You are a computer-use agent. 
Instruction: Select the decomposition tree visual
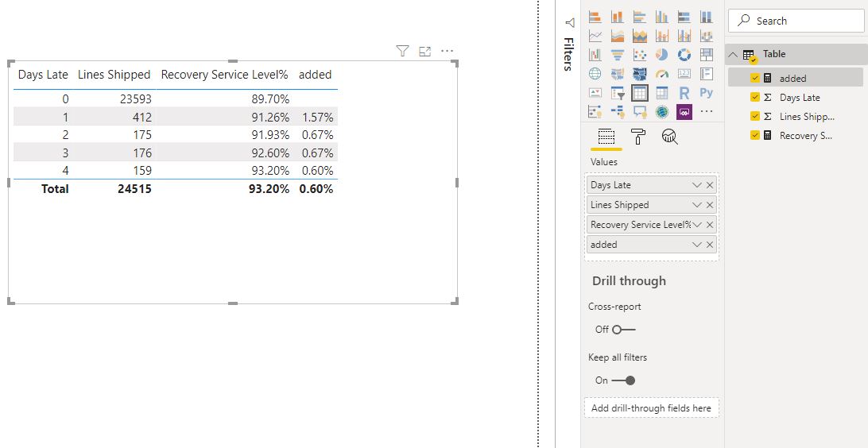(618, 111)
